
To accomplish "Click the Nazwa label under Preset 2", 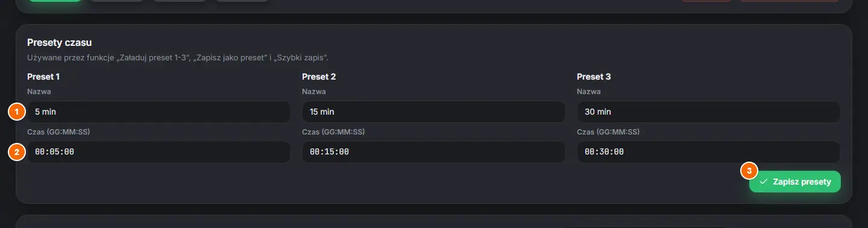I will [314, 92].
